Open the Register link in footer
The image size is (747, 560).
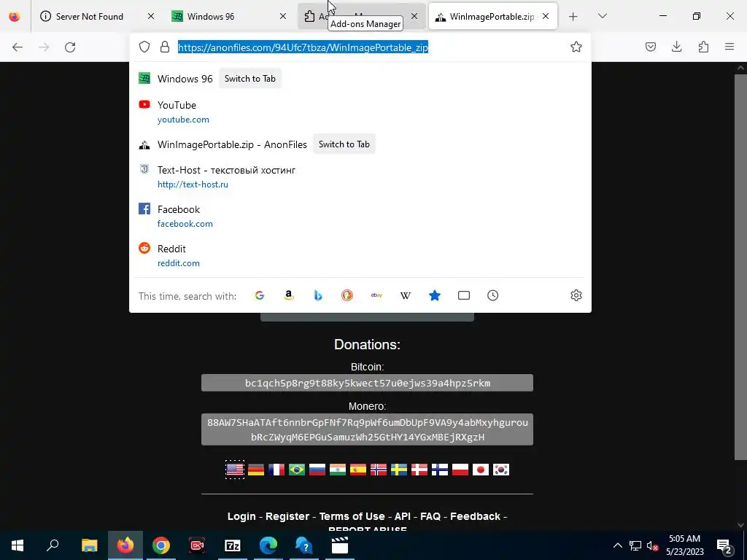pos(287,516)
